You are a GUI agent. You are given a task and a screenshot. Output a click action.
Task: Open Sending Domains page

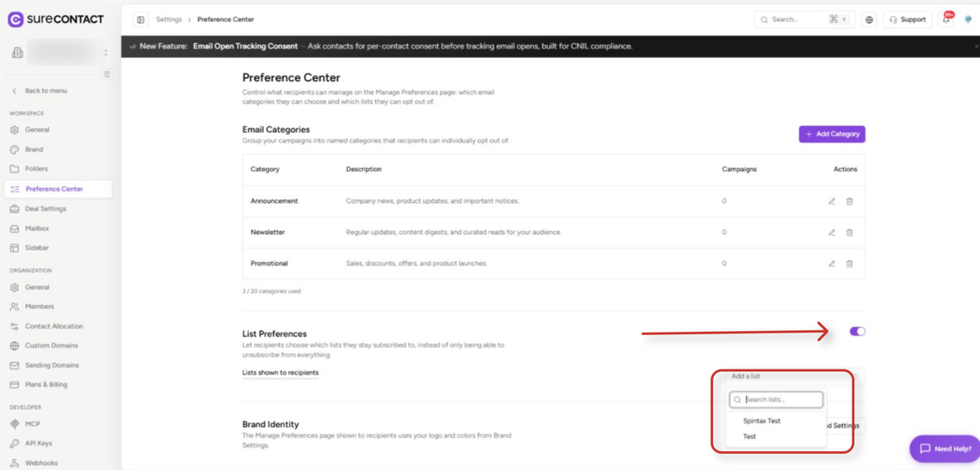coord(52,365)
